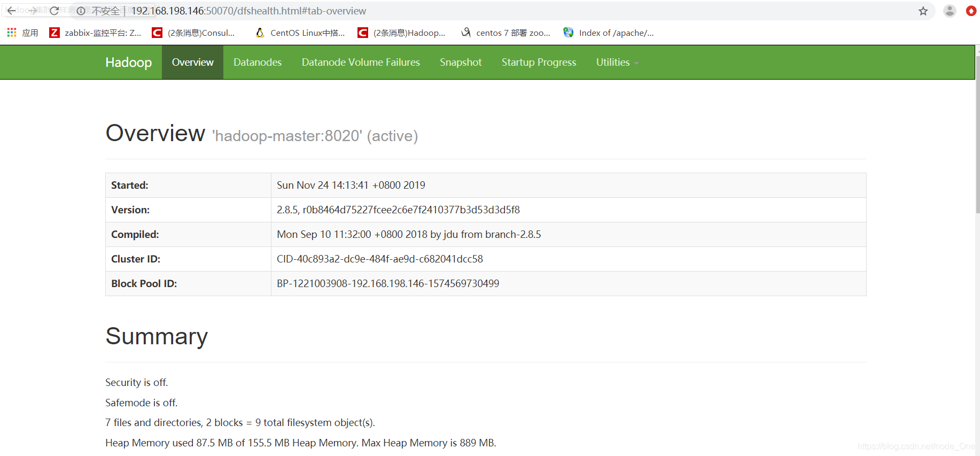980x456 pixels.
Task: Click the 'Block Pool ID:' row label
Action: pos(144,283)
